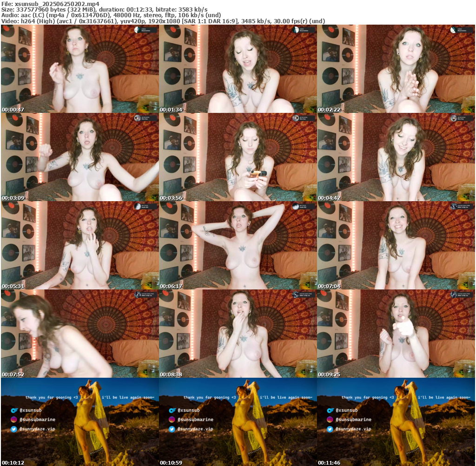Select the Video h264 codec info line
This screenshot has height=466, width=476.
tap(163, 21)
